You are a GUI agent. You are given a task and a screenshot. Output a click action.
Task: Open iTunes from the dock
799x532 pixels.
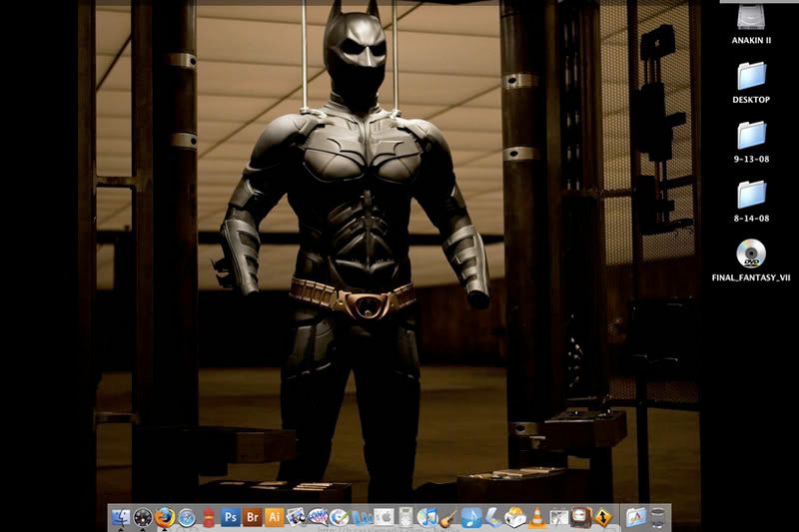point(427,517)
